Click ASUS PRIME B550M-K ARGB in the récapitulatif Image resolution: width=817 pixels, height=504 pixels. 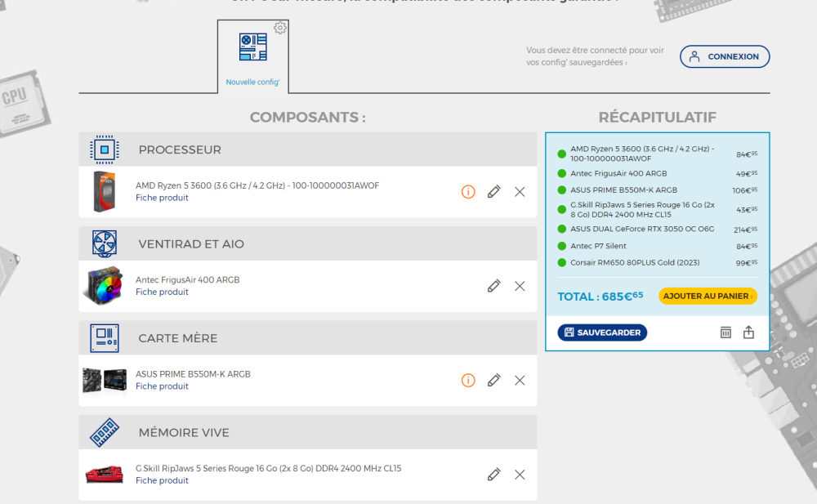coord(623,190)
